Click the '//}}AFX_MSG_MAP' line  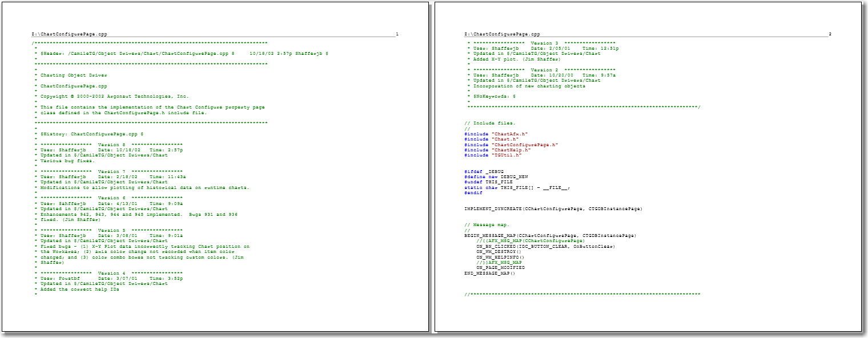click(x=499, y=262)
